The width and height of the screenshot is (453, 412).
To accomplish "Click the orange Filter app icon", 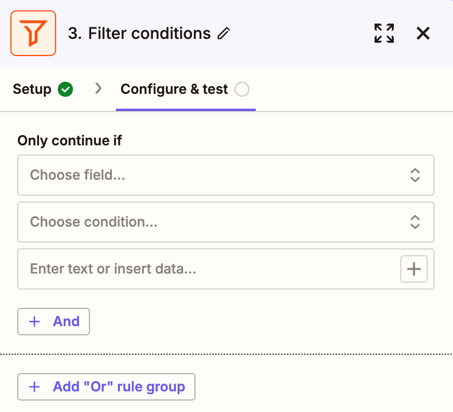I will click(x=33, y=33).
